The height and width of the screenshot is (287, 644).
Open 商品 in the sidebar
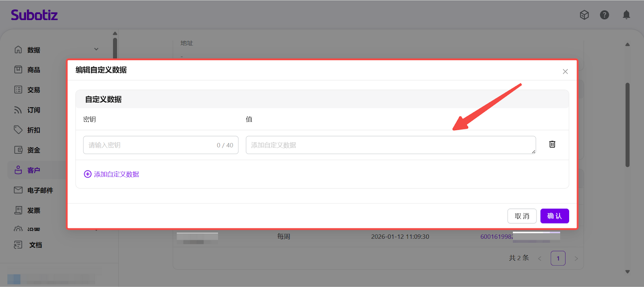(33, 70)
